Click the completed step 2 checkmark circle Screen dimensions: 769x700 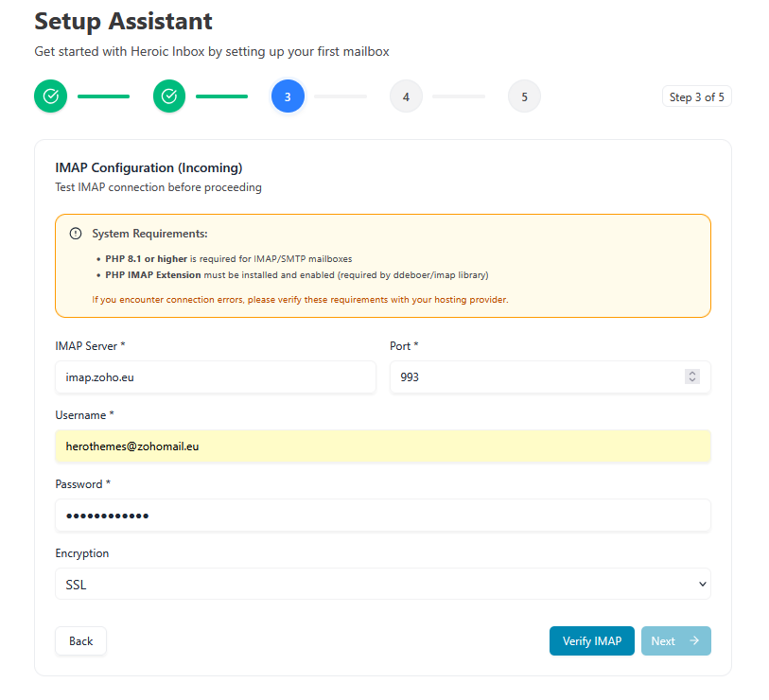click(x=169, y=96)
